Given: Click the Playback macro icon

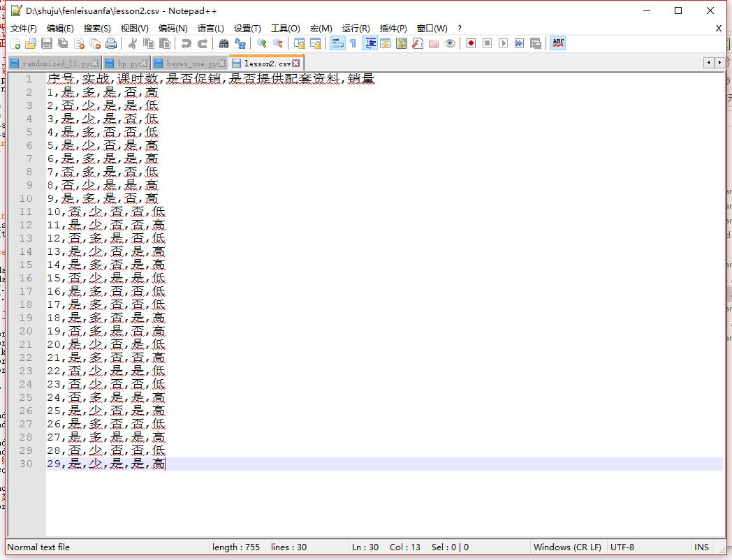Looking at the screenshot, I should [x=503, y=43].
